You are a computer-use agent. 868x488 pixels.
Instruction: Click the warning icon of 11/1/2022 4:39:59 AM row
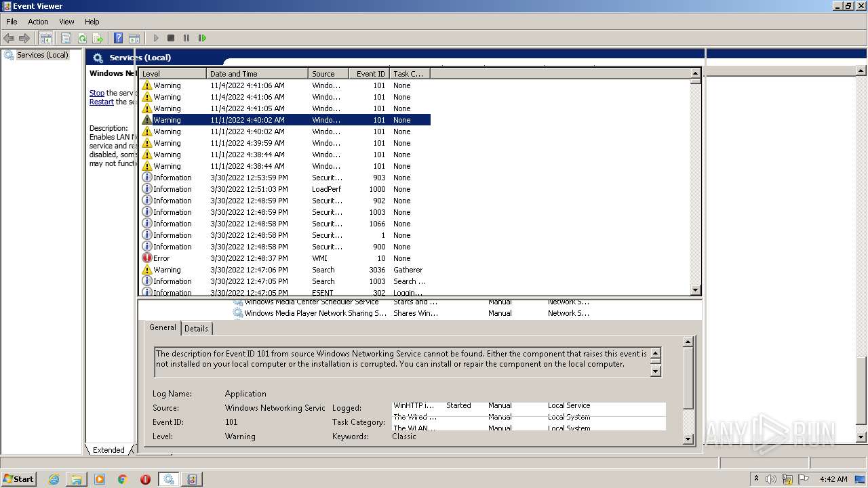147,143
